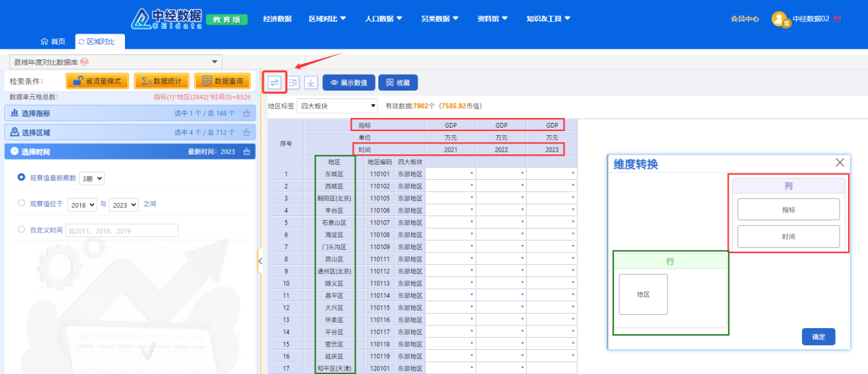Switch to the 首页 tab
This screenshot has height=374, width=868.
coord(54,42)
